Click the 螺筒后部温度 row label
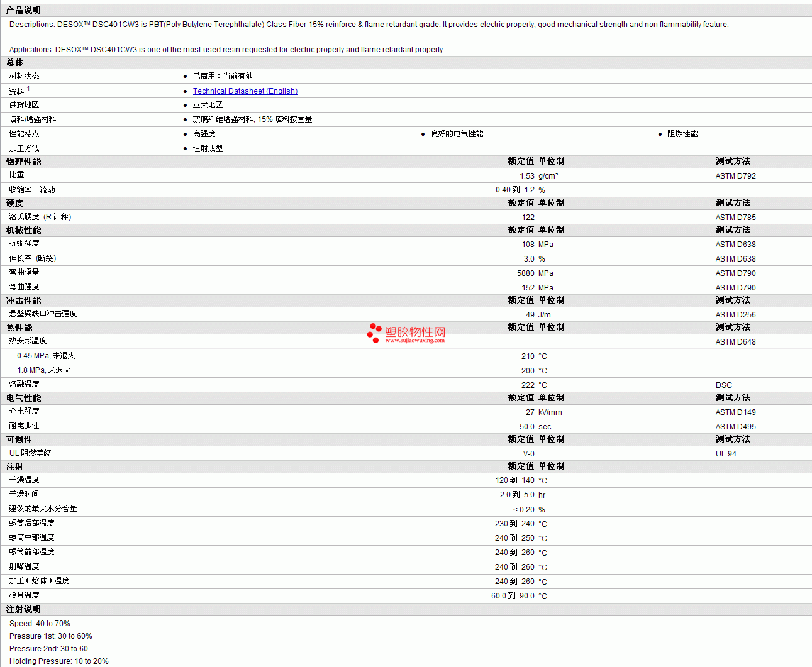Image resolution: width=812 pixels, height=667 pixels. 31,523
